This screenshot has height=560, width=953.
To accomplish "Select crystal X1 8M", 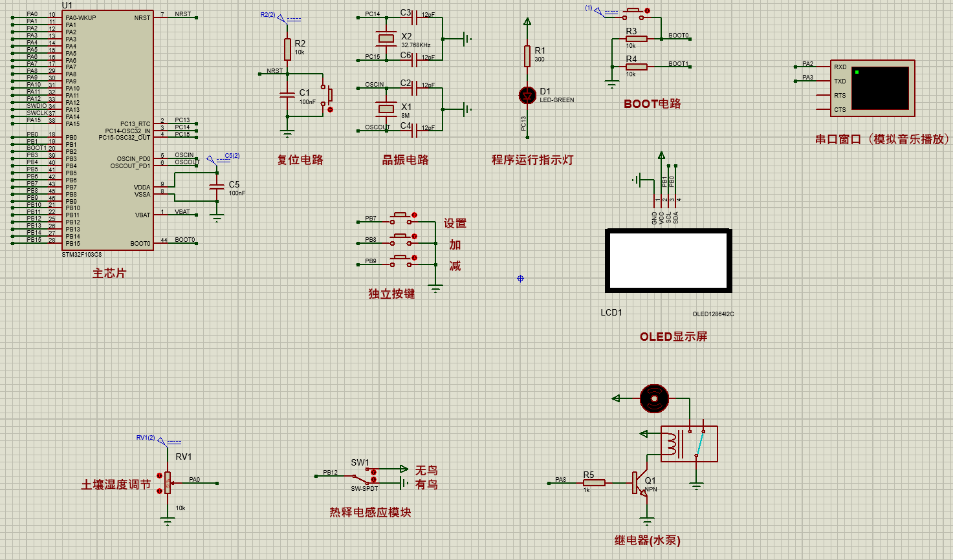I will pos(386,109).
